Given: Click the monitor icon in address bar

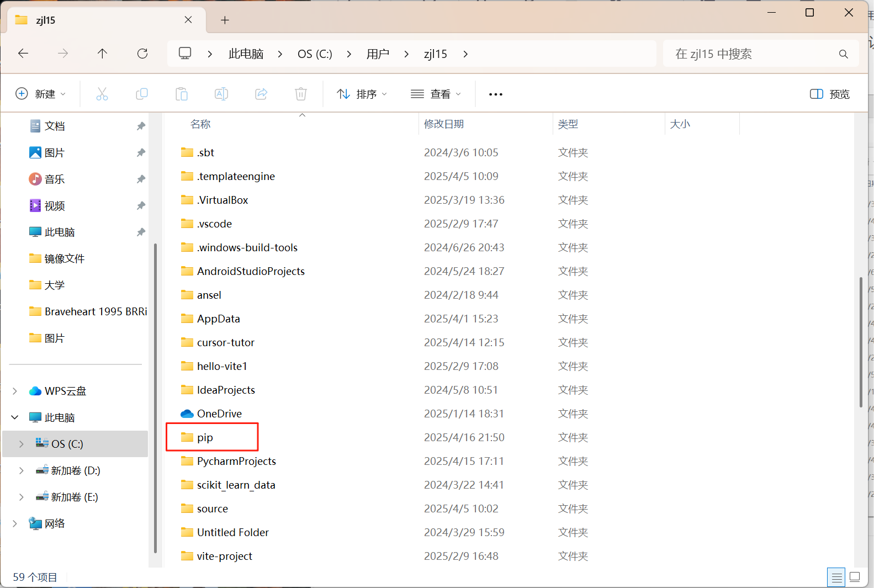Looking at the screenshot, I should tap(185, 53).
